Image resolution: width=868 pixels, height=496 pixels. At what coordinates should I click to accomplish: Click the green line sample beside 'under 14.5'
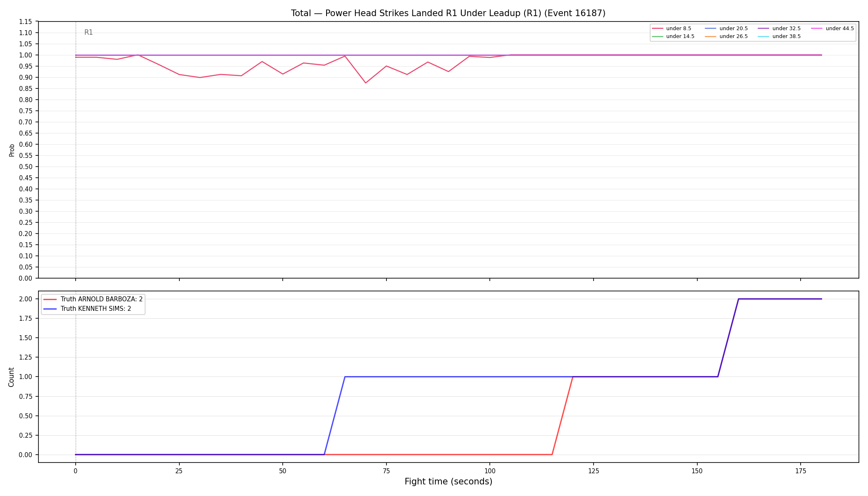(658, 36)
